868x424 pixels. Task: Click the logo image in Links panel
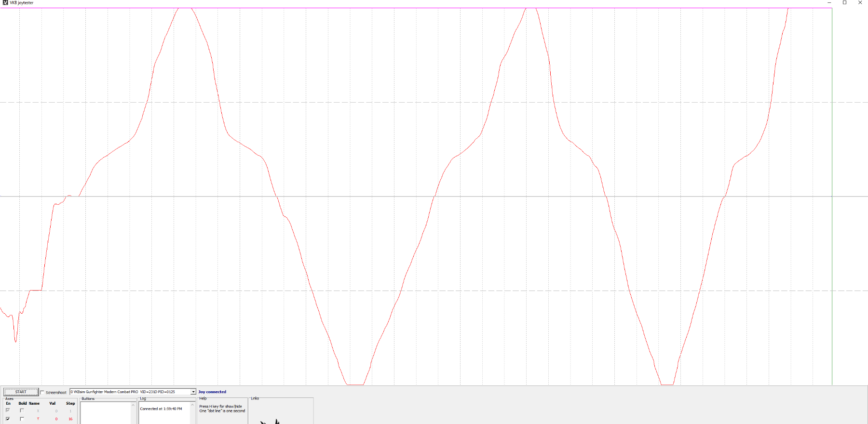[270, 421]
